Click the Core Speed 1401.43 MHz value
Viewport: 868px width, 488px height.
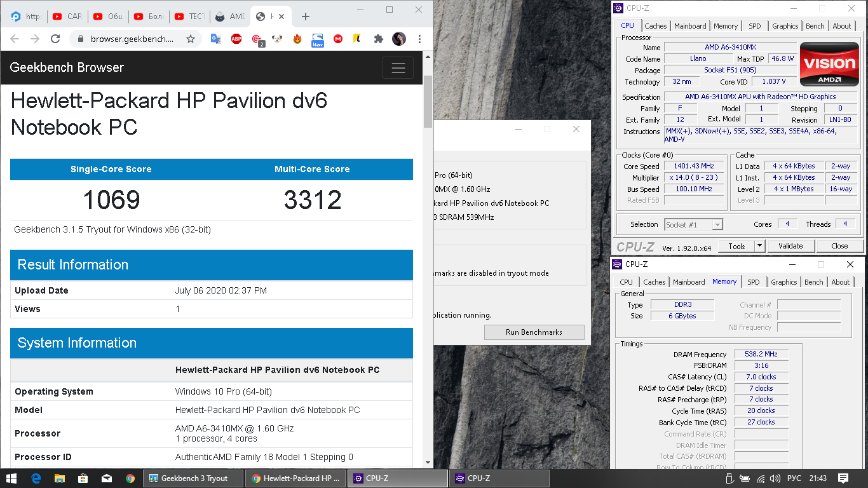[x=694, y=166]
